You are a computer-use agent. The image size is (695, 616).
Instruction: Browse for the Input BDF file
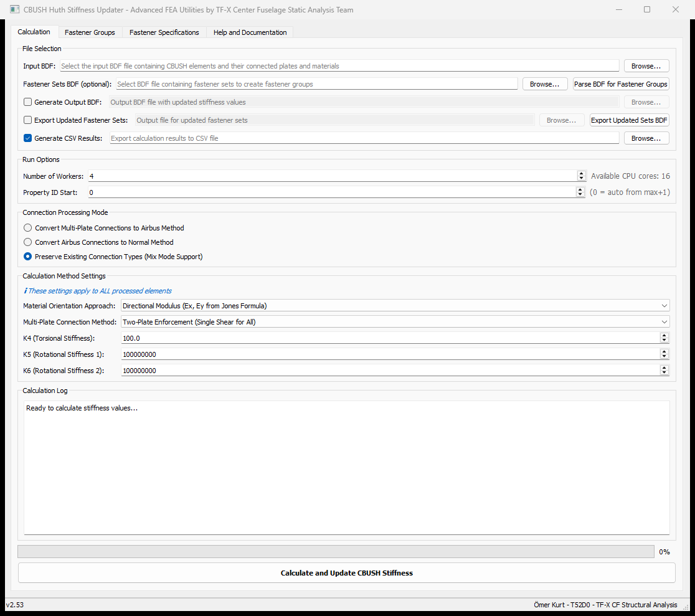tap(646, 65)
